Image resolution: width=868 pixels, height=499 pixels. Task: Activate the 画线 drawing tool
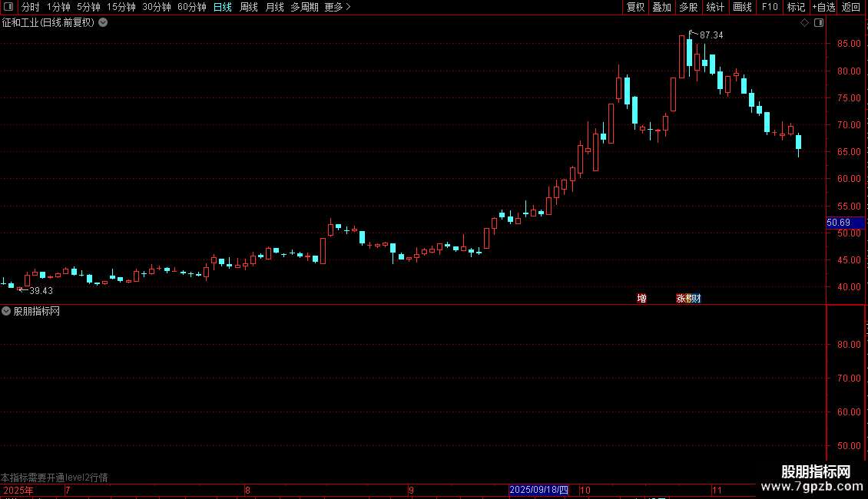click(742, 7)
